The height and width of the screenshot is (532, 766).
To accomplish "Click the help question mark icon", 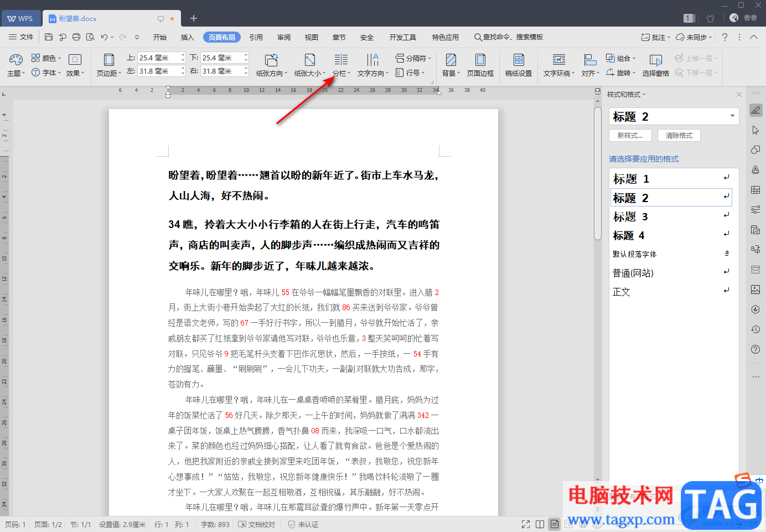I will click(724, 37).
